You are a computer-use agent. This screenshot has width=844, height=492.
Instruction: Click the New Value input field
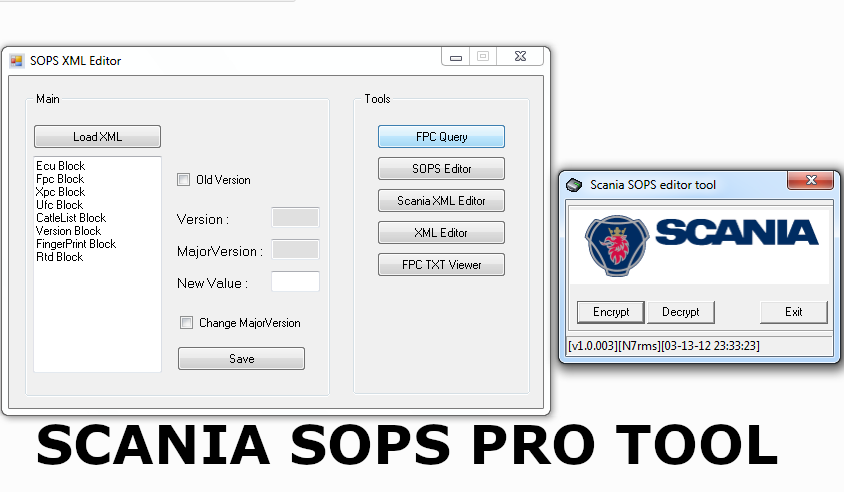(295, 282)
